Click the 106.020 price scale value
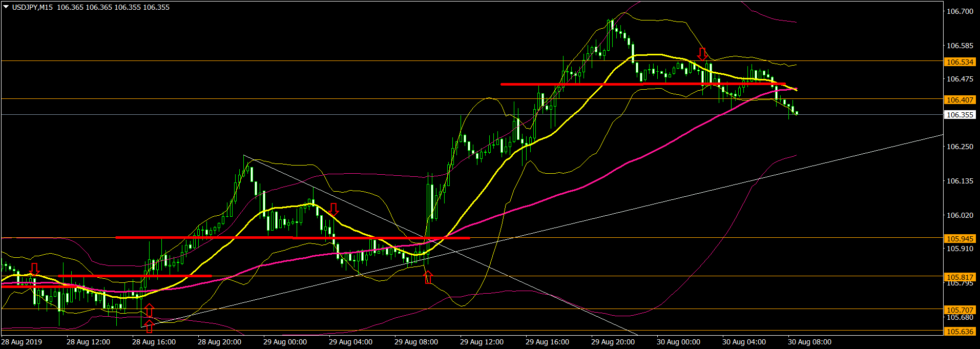The height and width of the screenshot is (349, 980). (x=960, y=215)
